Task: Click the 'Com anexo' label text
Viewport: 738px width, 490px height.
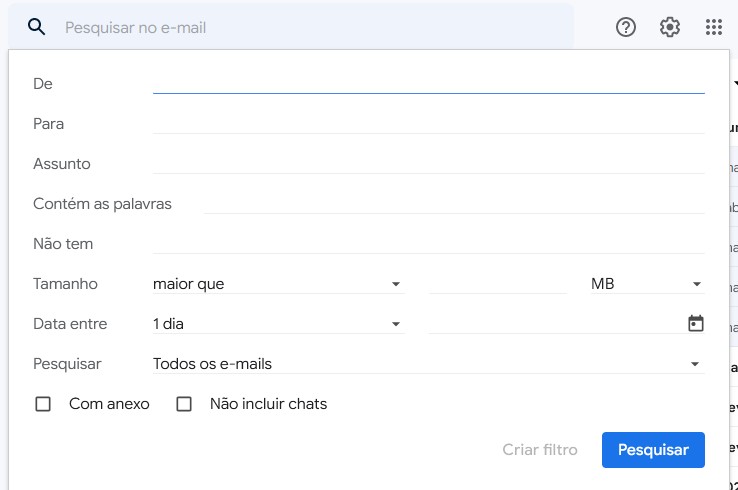Action: (x=109, y=404)
